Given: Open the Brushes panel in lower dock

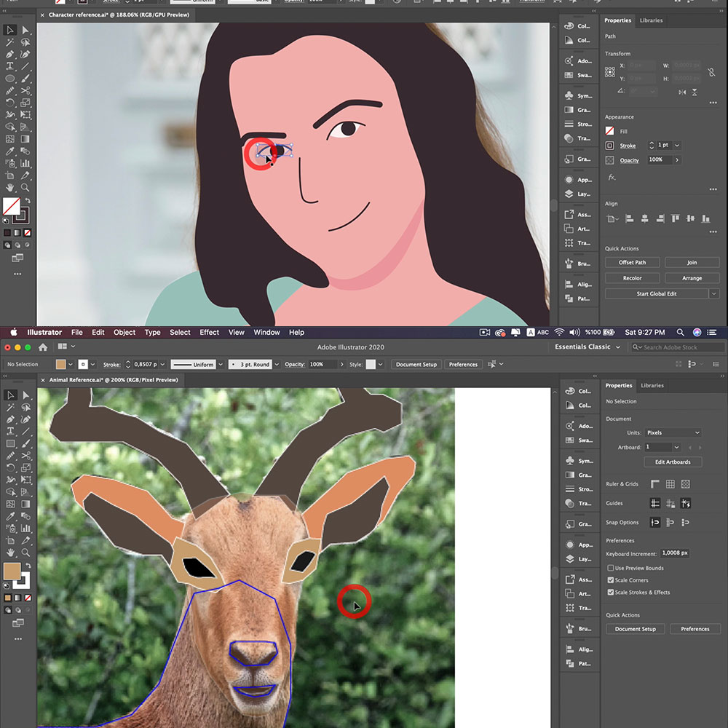Looking at the screenshot, I should point(579,629).
